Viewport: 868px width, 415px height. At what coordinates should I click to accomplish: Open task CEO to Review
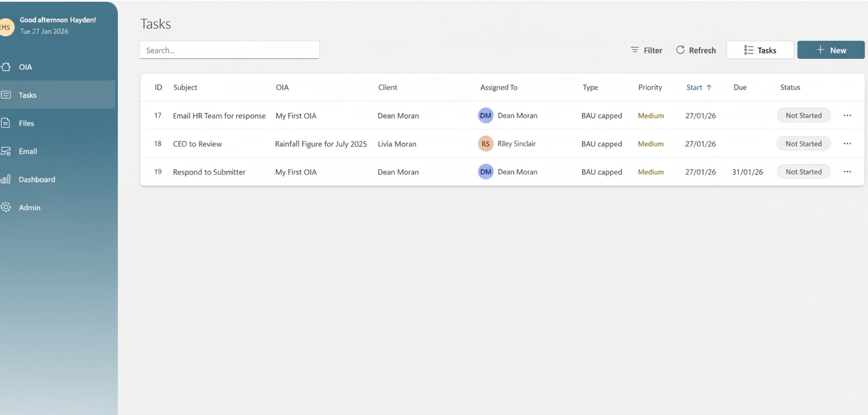[x=198, y=144]
